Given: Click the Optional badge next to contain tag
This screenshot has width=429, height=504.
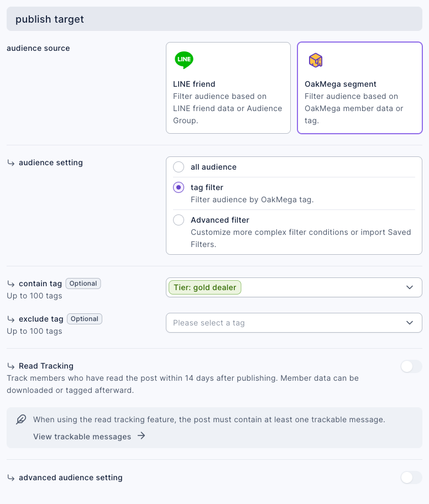Looking at the screenshot, I should pyautogui.click(x=83, y=283).
